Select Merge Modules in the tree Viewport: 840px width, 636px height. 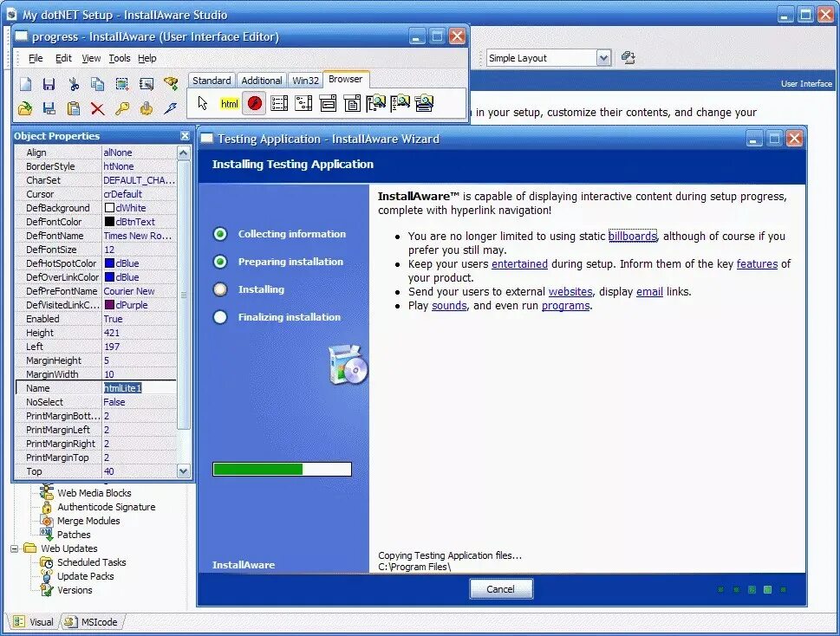[x=88, y=521]
